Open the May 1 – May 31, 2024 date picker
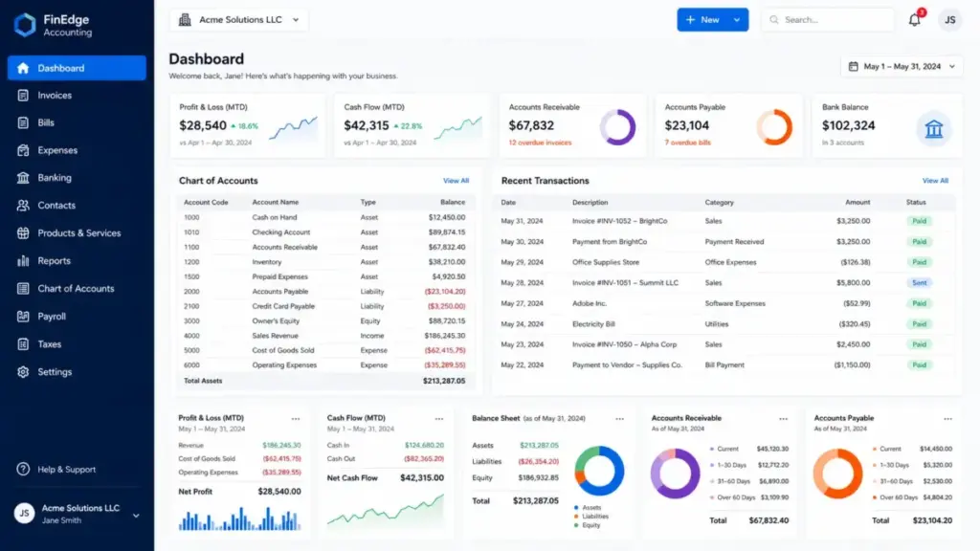The height and width of the screenshot is (551, 980). tap(902, 66)
